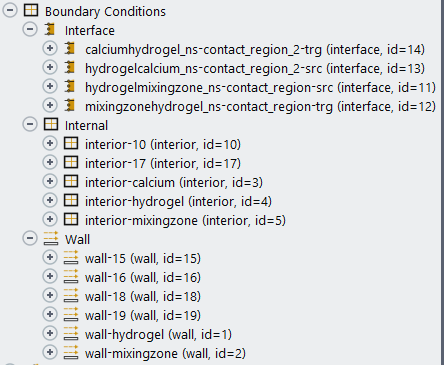Select wall-mixingzone (wall, id=2)
Viewport: 444px width, 365px height.
(165, 353)
